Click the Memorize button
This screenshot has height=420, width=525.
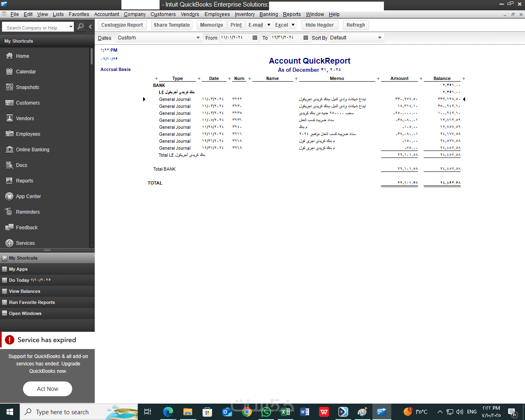coord(212,25)
